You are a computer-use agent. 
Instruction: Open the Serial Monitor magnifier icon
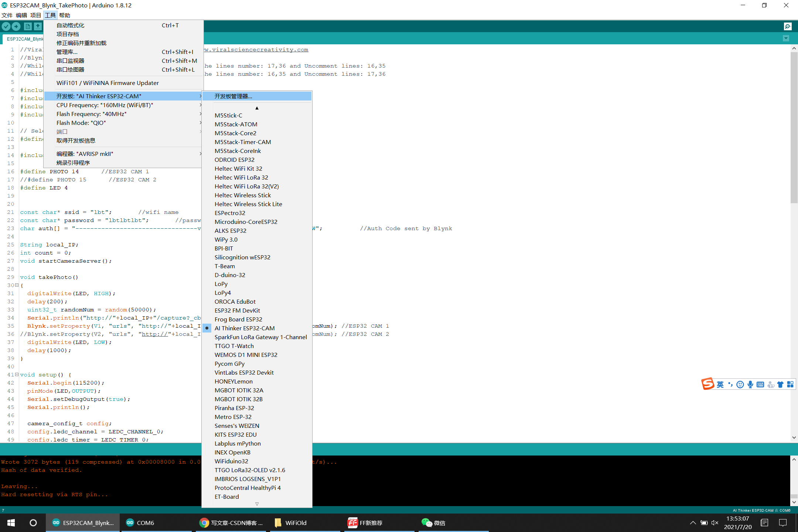[x=788, y=26]
